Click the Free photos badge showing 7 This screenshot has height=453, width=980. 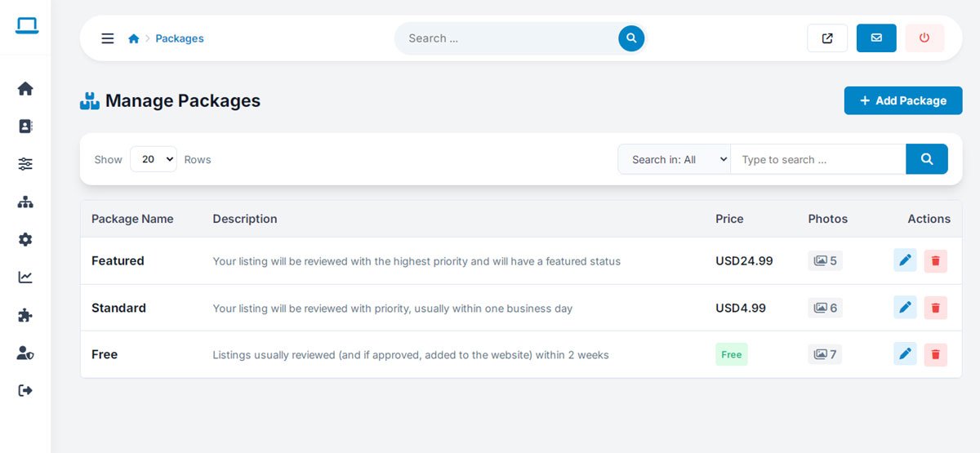coord(826,354)
